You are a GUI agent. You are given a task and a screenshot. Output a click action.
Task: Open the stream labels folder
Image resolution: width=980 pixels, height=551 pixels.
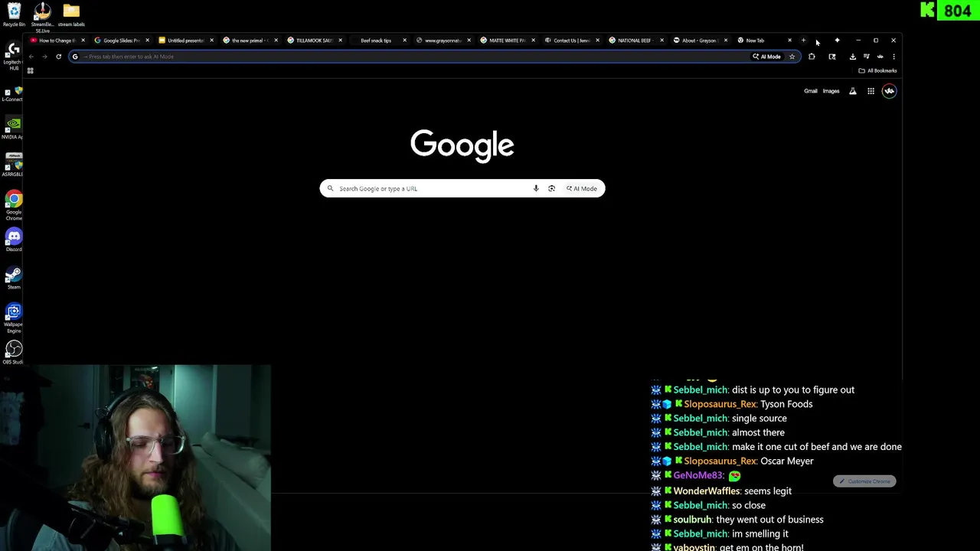coord(71,15)
